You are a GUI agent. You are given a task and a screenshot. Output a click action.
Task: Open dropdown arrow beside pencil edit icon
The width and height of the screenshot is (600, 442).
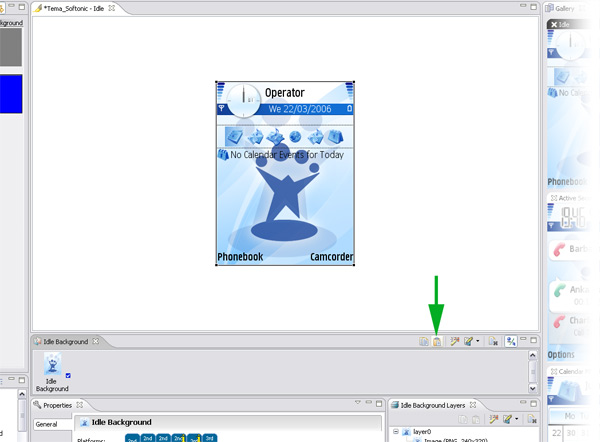pos(478,342)
